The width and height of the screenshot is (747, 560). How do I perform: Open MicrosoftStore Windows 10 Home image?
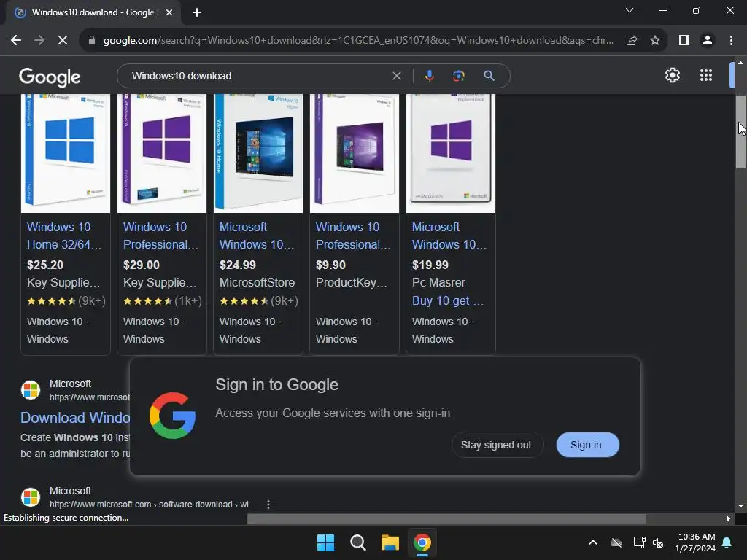pyautogui.click(x=258, y=153)
